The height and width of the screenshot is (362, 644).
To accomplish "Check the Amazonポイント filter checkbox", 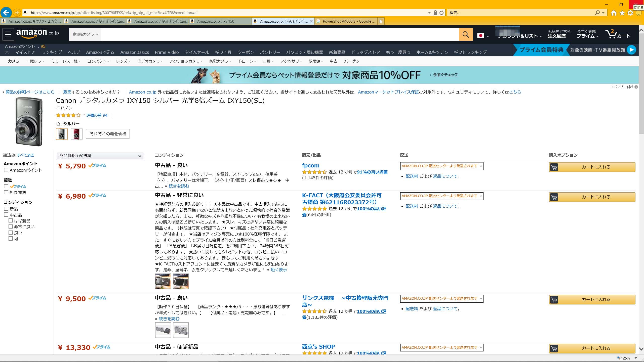I will pos(6,170).
